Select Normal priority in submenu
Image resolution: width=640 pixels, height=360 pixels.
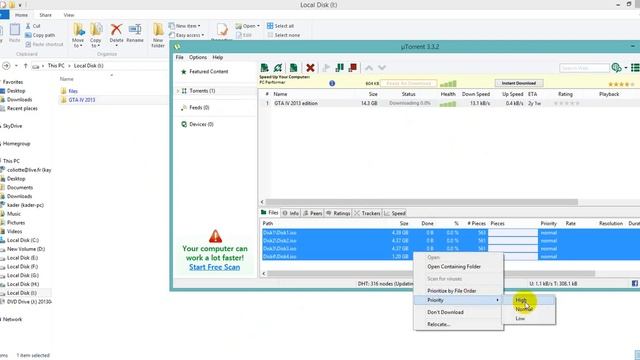click(x=529, y=309)
